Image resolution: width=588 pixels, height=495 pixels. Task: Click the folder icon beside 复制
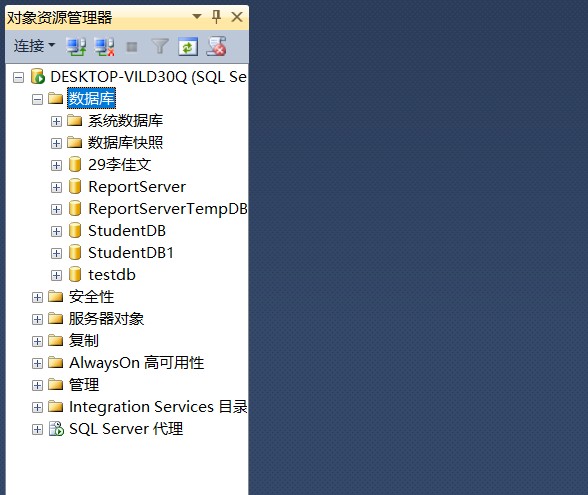[x=56, y=340]
